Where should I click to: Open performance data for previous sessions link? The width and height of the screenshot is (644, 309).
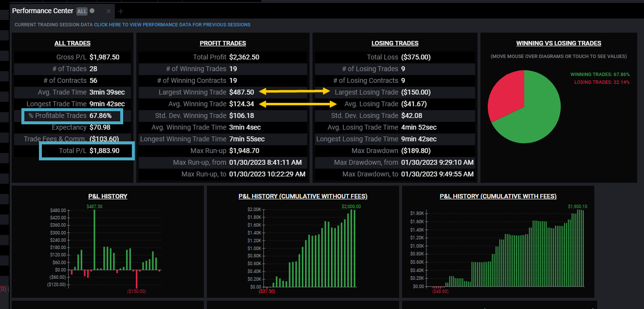172,24
